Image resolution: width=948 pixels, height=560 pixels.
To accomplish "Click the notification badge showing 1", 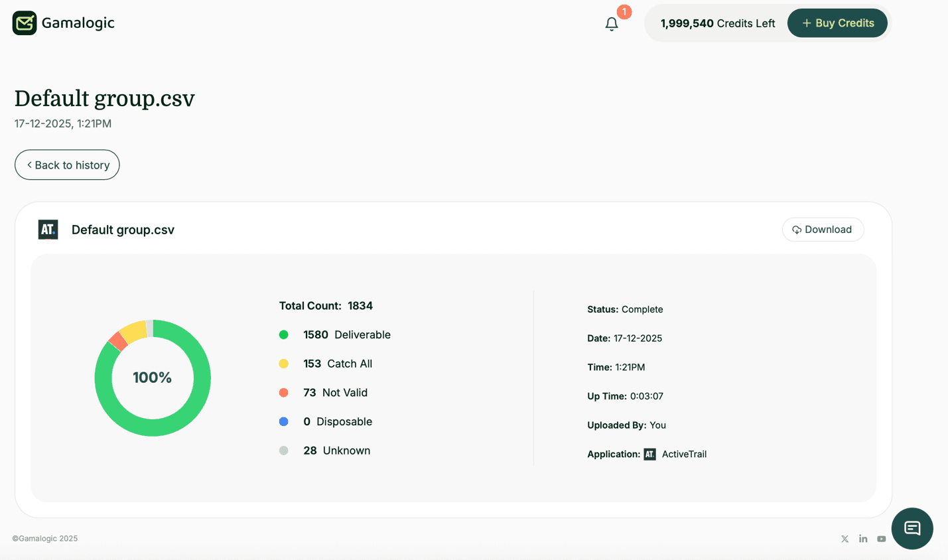I will [624, 11].
